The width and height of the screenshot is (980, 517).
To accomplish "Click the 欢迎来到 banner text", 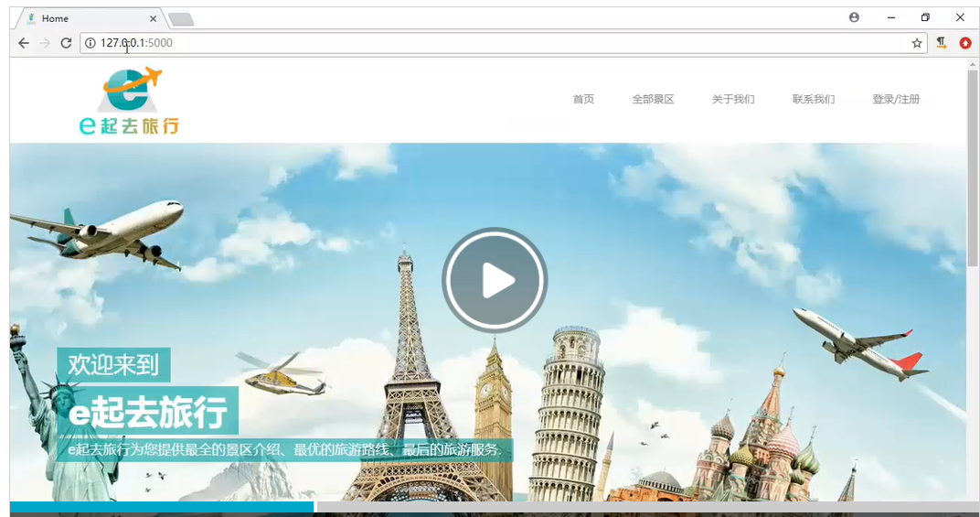I will (x=113, y=365).
